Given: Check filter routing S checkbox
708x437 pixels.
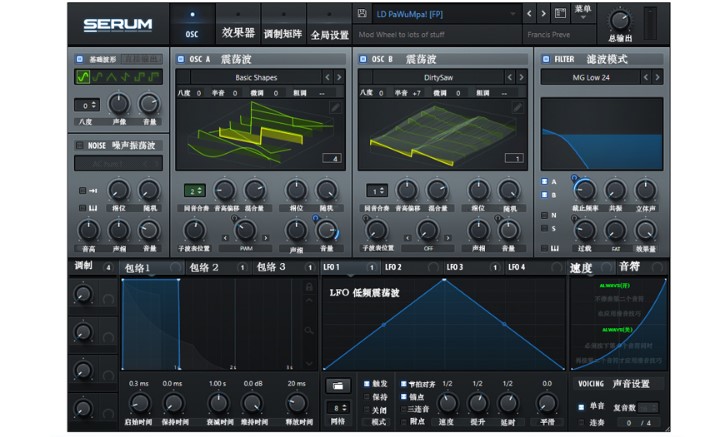Looking at the screenshot, I should click(545, 229).
